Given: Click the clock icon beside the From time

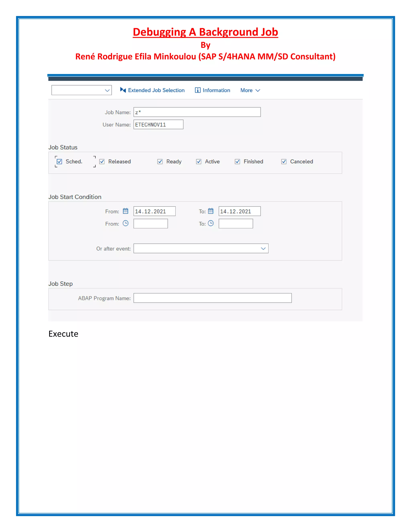Looking at the screenshot, I should (126, 223).
